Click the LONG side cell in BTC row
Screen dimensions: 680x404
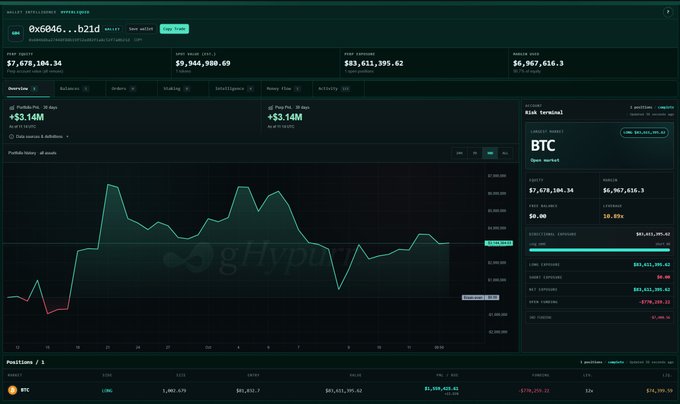click(107, 391)
